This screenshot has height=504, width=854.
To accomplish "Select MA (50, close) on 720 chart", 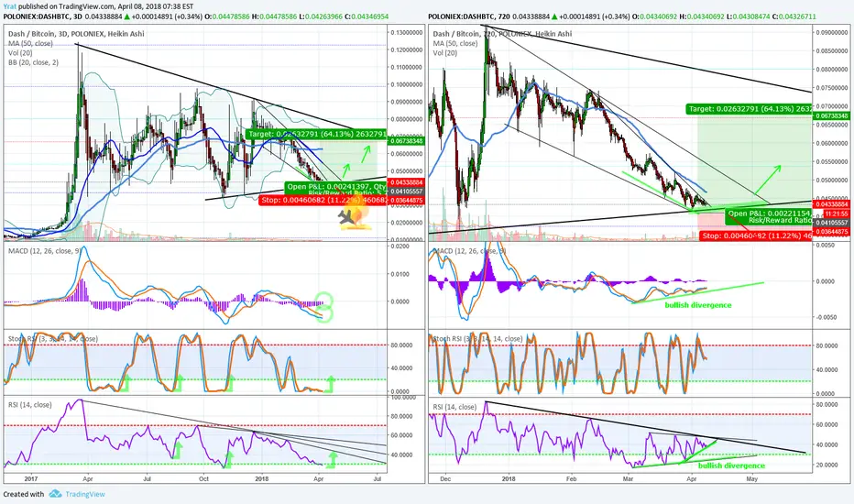I will tap(455, 43).
